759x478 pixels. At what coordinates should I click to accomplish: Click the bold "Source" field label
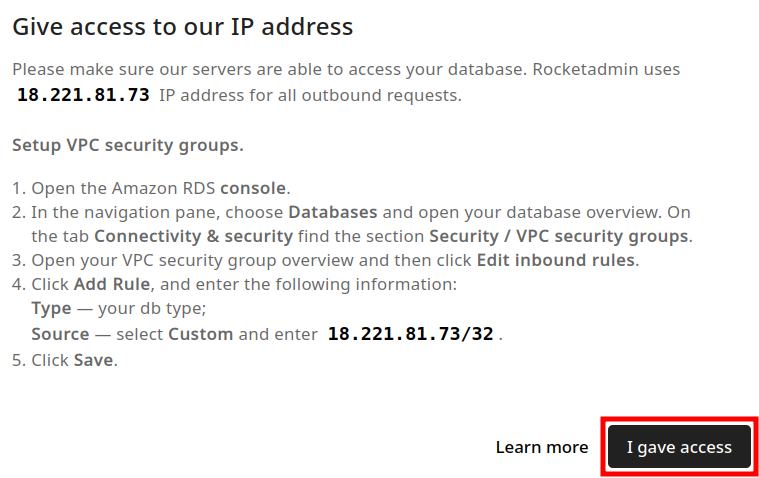coord(60,334)
